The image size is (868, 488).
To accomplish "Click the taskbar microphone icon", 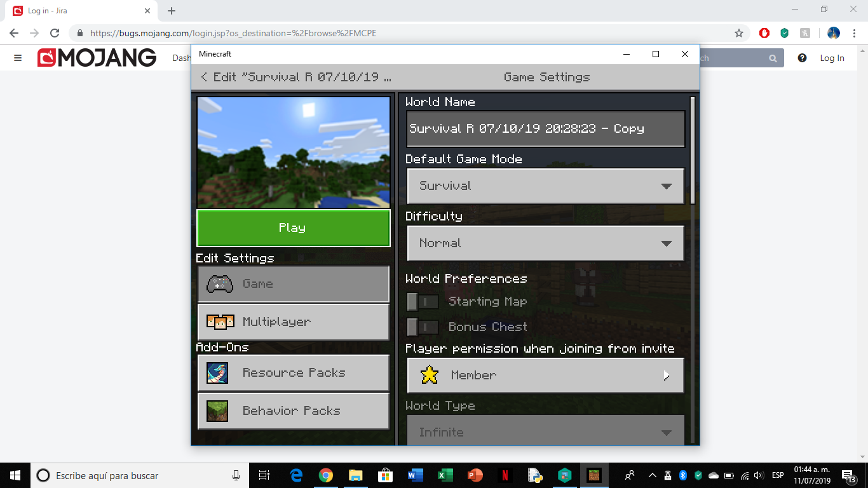I will click(x=236, y=475).
